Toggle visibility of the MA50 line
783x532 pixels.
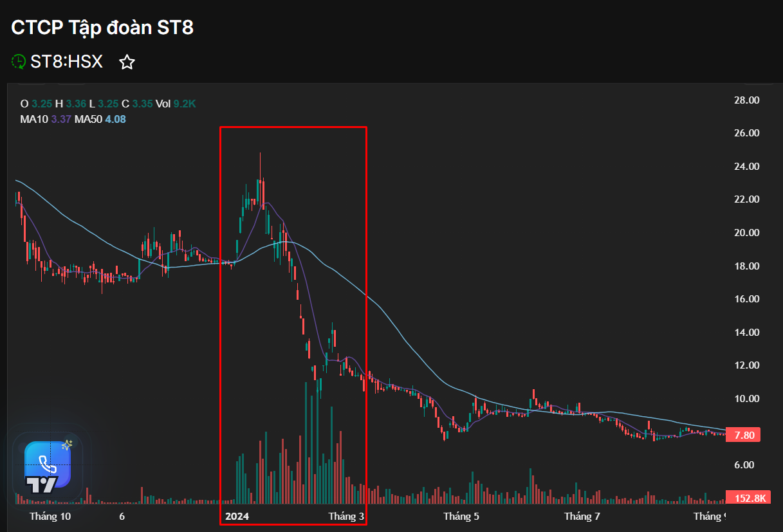pyautogui.click(x=88, y=120)
